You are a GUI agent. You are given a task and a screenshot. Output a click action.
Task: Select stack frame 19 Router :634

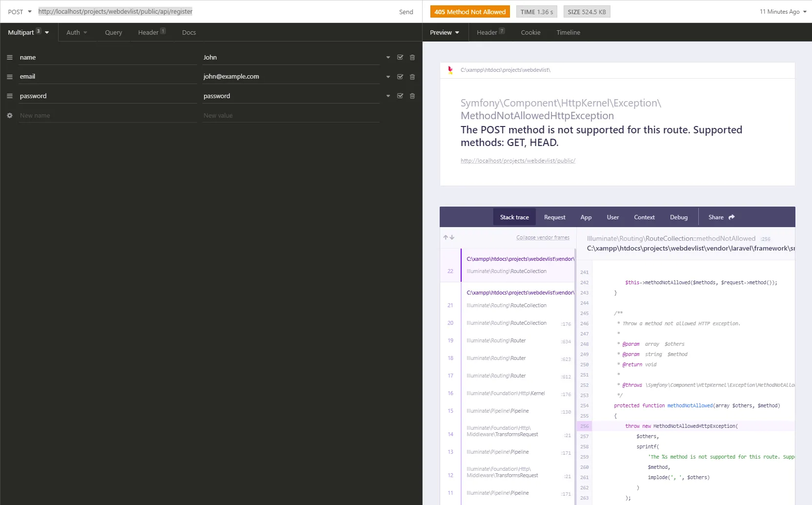click(x=507, y=340)
